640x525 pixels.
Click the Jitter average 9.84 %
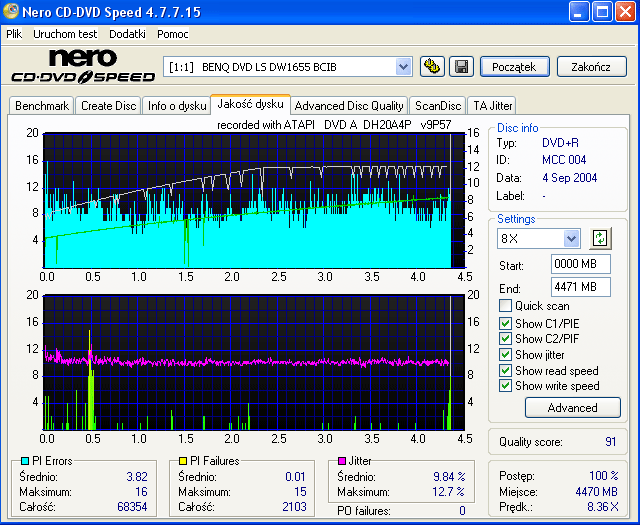click(449, 477)
